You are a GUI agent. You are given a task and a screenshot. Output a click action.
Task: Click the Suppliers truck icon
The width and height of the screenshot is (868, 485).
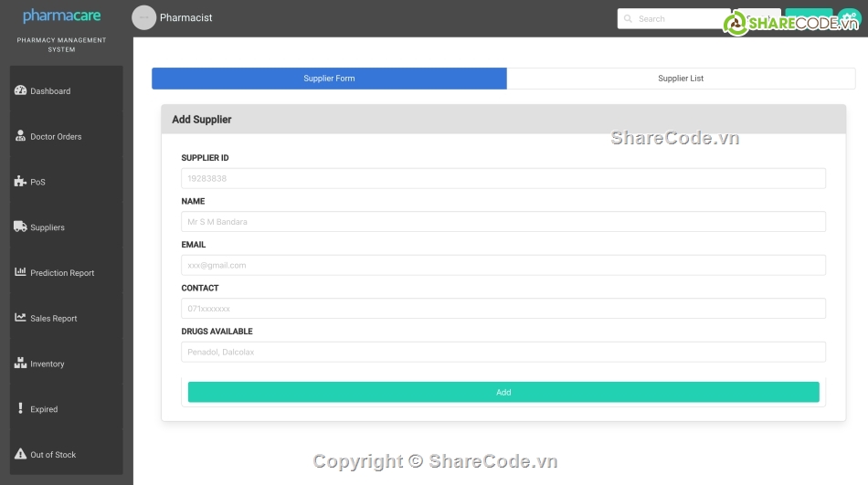tap(20, 227)
